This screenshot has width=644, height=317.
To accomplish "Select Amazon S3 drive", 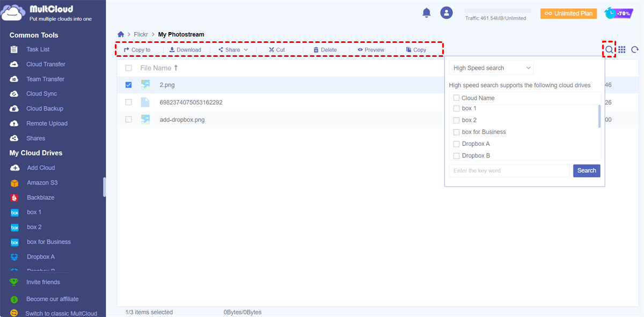I will pos(42,183).
